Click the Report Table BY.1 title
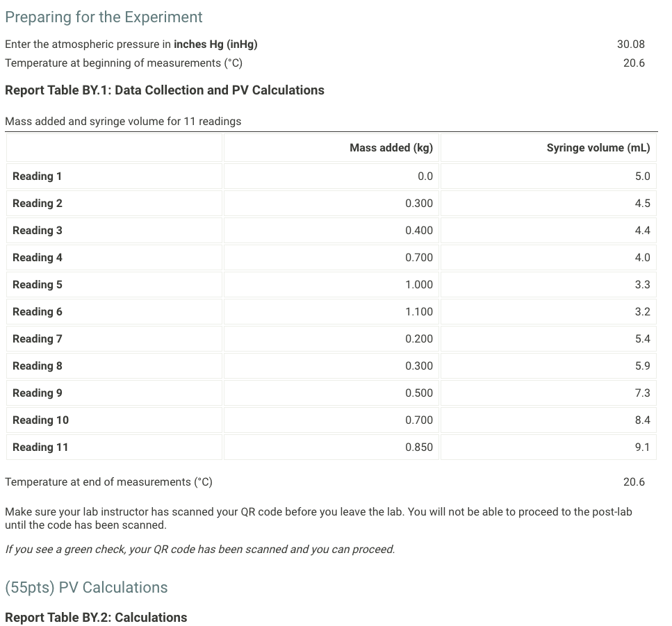The image size is (672, 626). coord(165,90)
